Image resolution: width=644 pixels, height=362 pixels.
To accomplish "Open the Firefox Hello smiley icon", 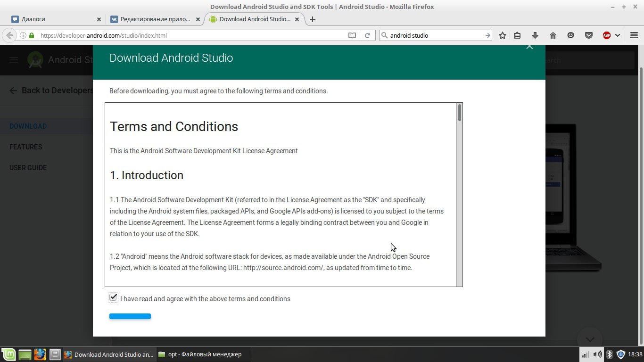I will [570, 35].
